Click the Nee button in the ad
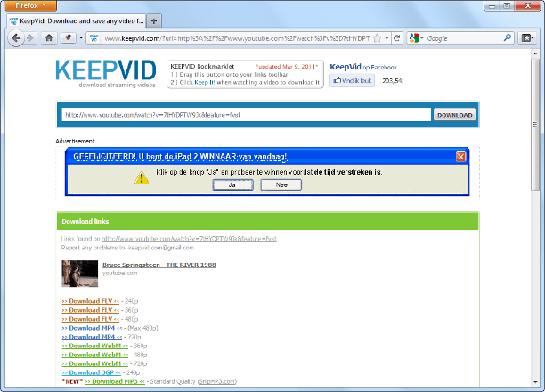Viewport: 545px width, 392px height. 281,184
